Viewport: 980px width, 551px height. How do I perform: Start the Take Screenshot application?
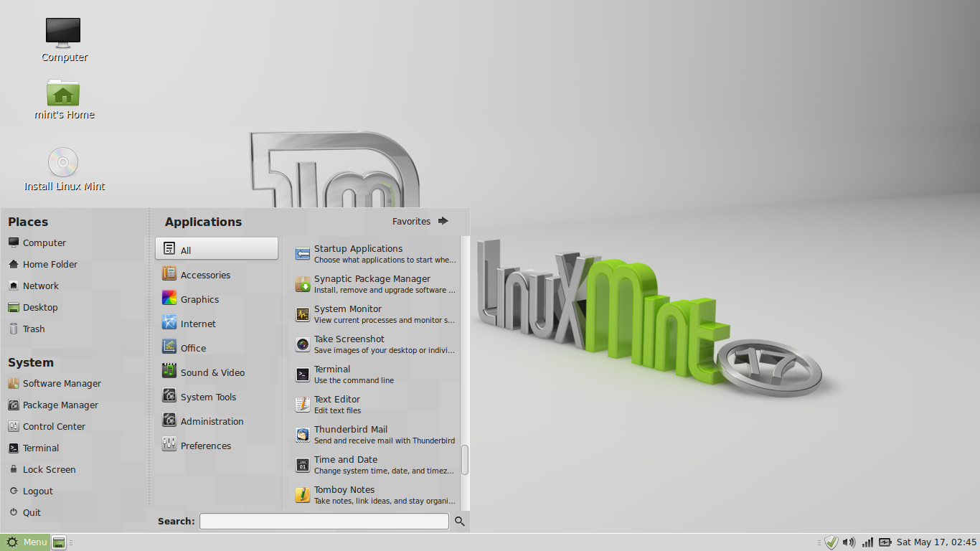coord(375,344)
